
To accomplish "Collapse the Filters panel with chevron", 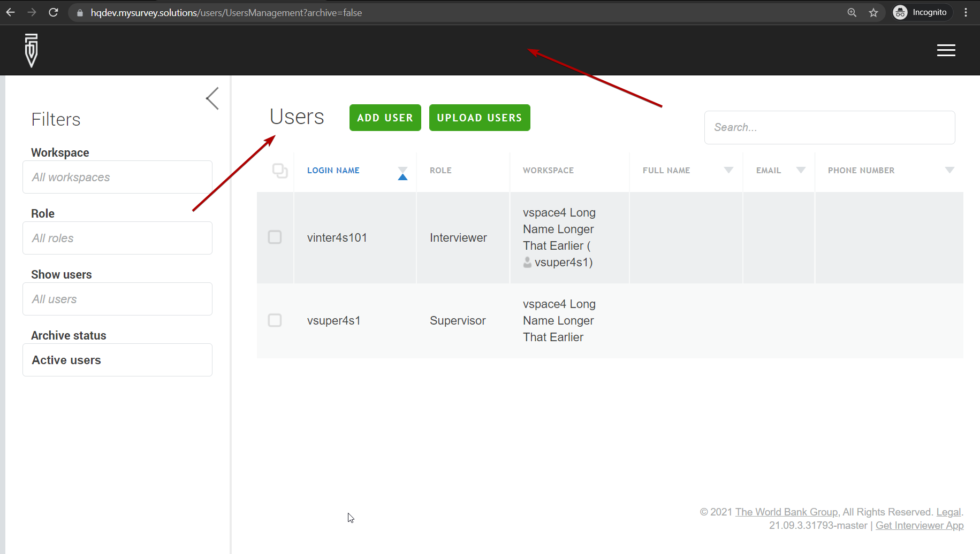I will click(212, 98).
